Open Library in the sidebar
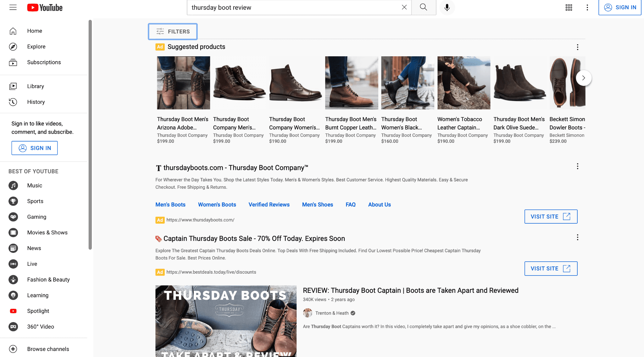Image resolution: width=644 pixels, height=357 pixels. pos(44,86)
